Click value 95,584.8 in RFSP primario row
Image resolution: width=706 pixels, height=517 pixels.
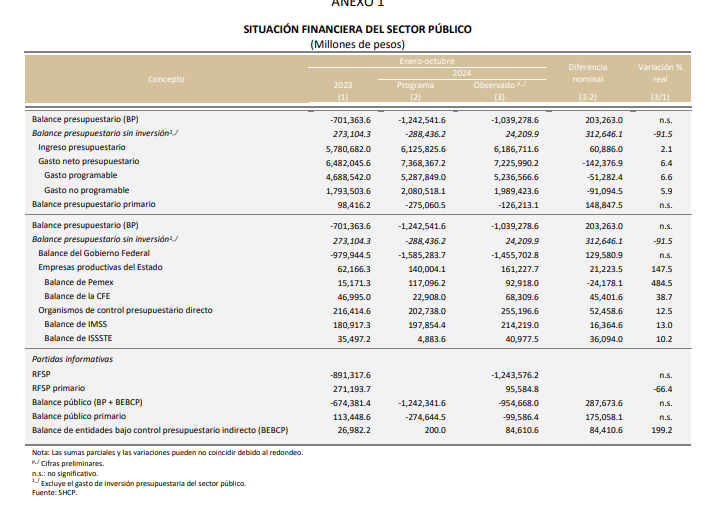[521, 389]
